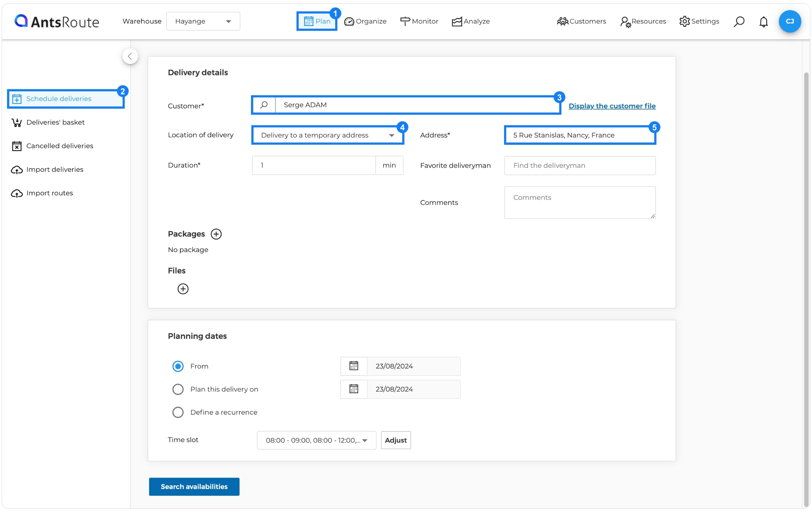
Task: Open the CJ user avatar menu
Action: 789,22
